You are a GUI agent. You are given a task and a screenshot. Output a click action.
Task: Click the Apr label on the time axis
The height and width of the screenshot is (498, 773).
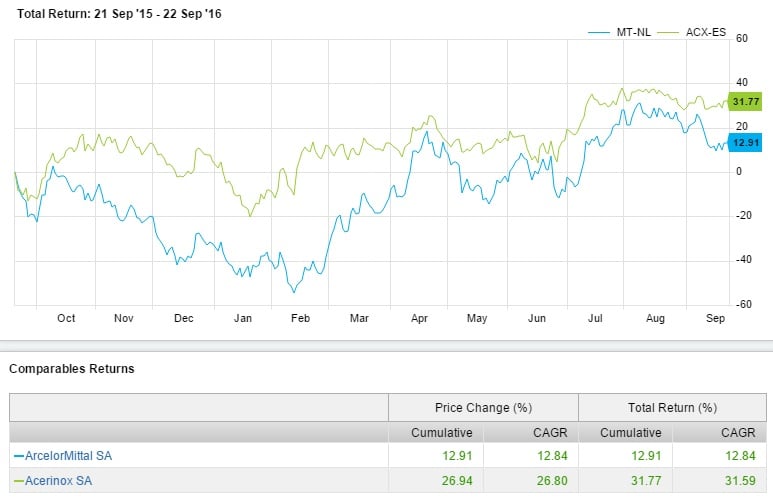coord(418,318)
